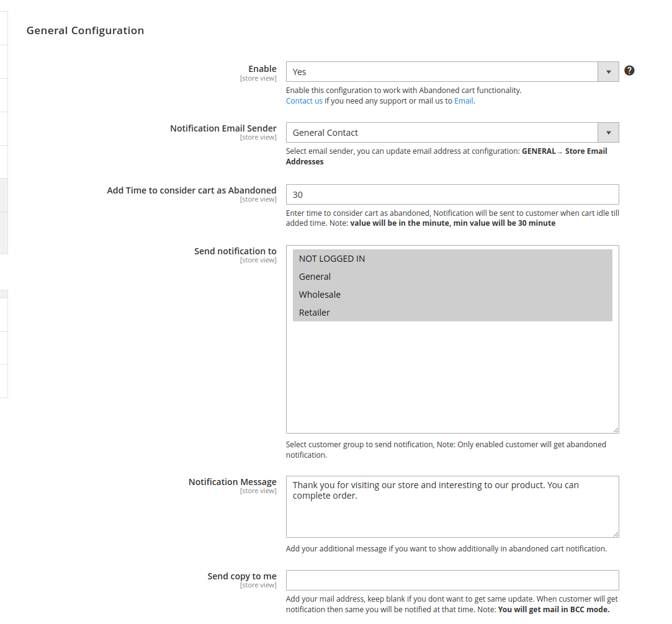Click the Email support link
The height and width of the screenshot is (624, 672).
[x=464, y=100]
